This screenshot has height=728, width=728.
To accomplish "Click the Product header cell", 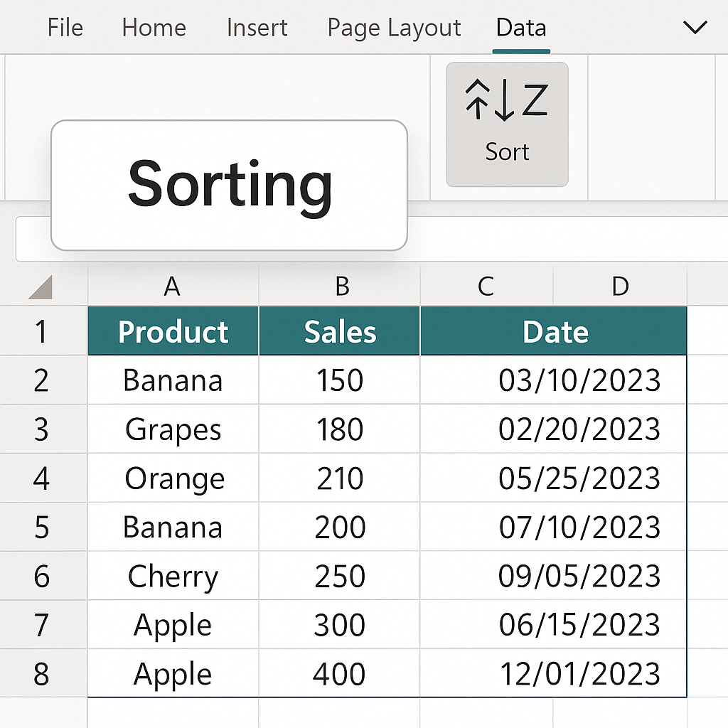I will [x=173, y=332].
